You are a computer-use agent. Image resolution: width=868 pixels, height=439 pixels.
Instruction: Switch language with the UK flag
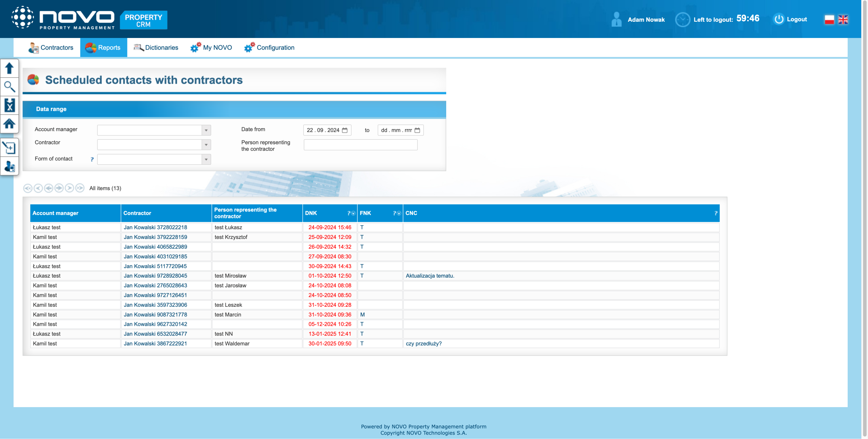pos(843,20)
